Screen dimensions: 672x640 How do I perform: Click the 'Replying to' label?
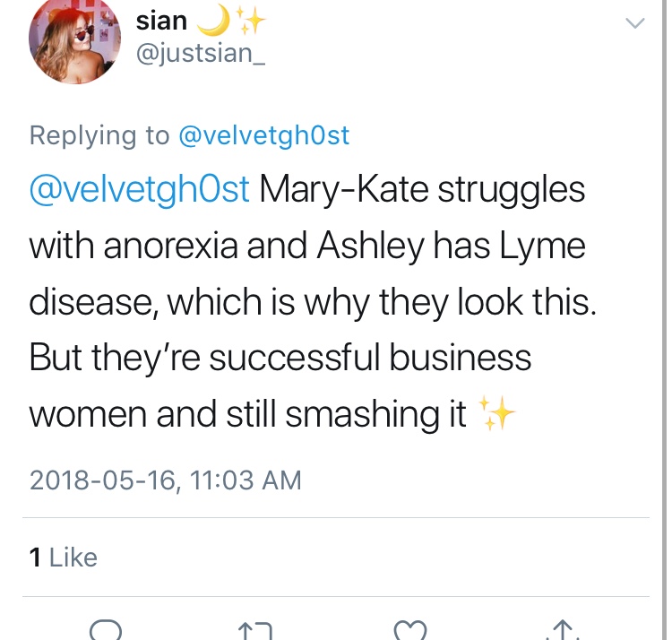(99, 135)
